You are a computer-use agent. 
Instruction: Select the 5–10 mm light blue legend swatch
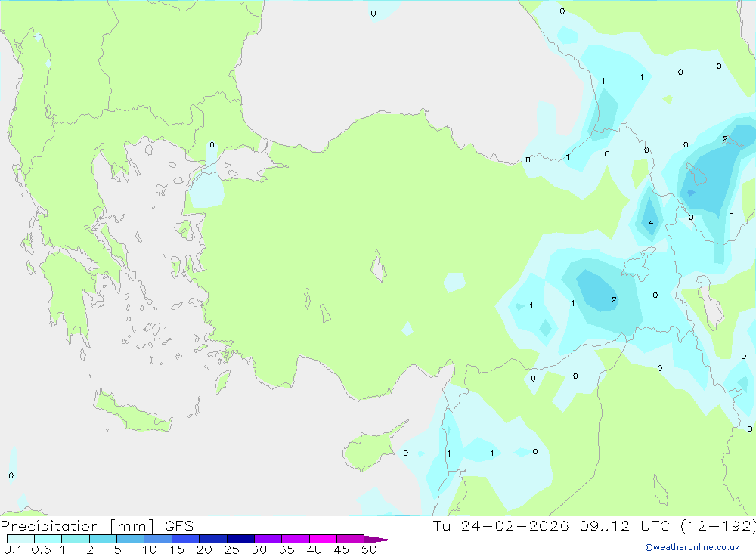point(131,539)
